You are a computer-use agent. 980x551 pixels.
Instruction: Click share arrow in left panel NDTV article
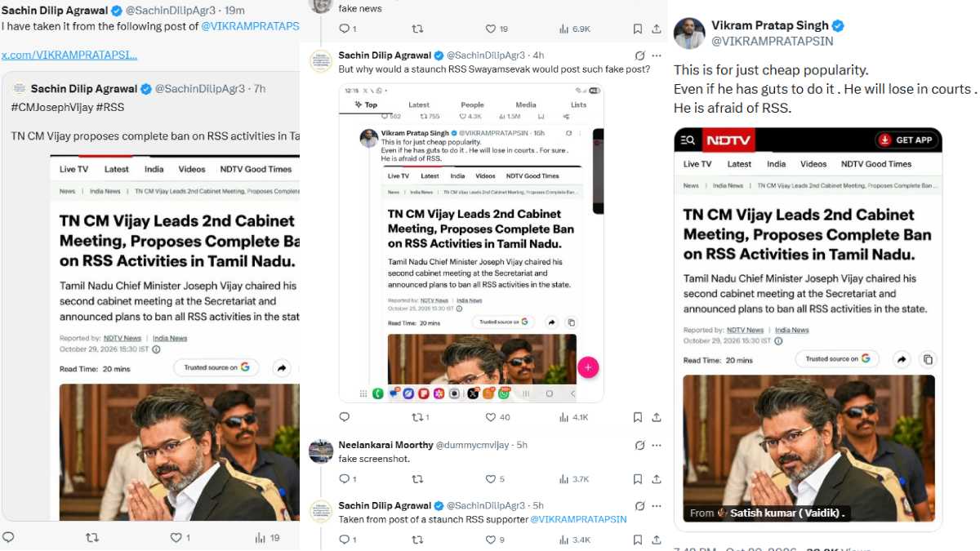pyautogui.click(x=282, y=368)
